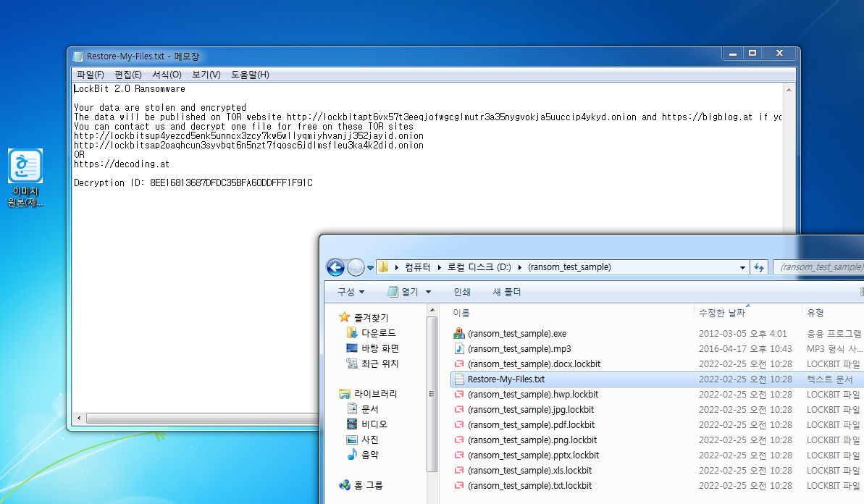Click (ransom_test_sample) in the address breadcrumb
Viewport: 864px width, 504px height.
569,267
